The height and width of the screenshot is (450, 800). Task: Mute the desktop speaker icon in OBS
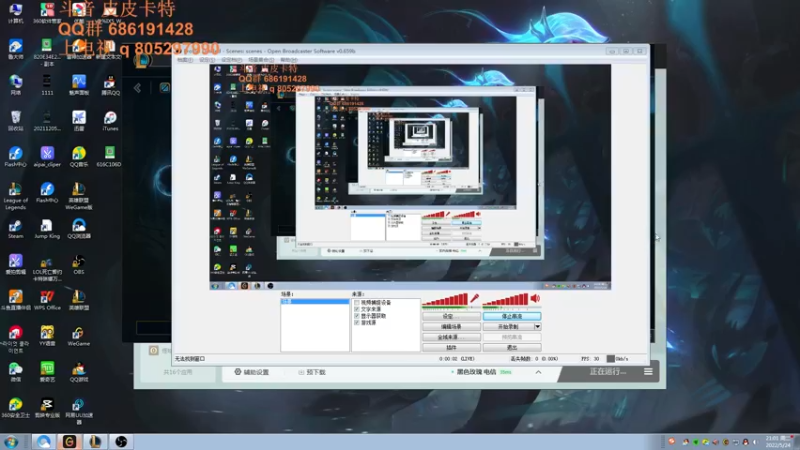[x=535, y=298]
